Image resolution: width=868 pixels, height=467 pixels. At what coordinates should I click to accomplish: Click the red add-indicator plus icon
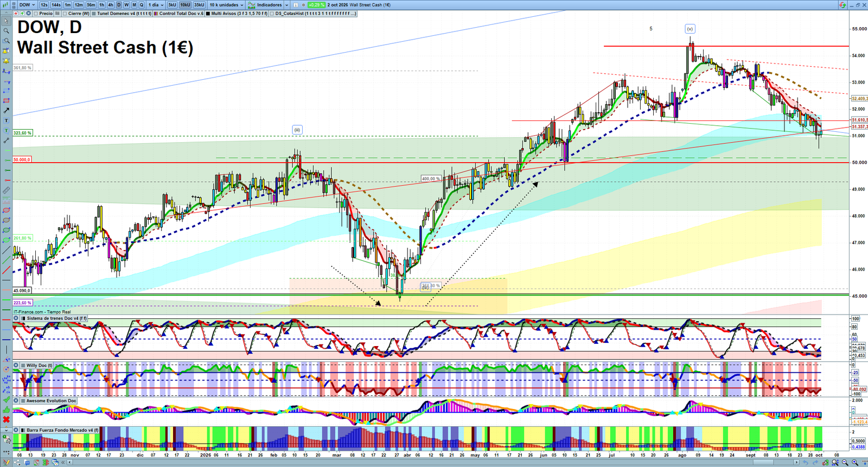(x=16, y=14)
